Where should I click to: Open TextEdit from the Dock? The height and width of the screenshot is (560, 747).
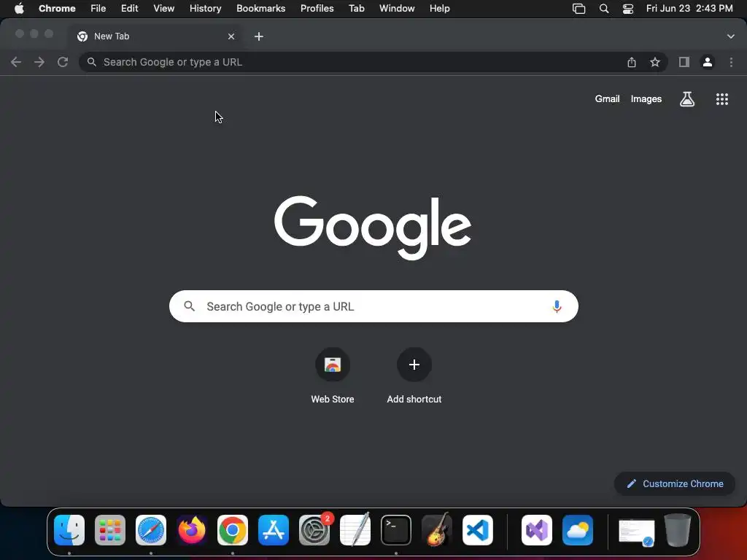(355, 529)
